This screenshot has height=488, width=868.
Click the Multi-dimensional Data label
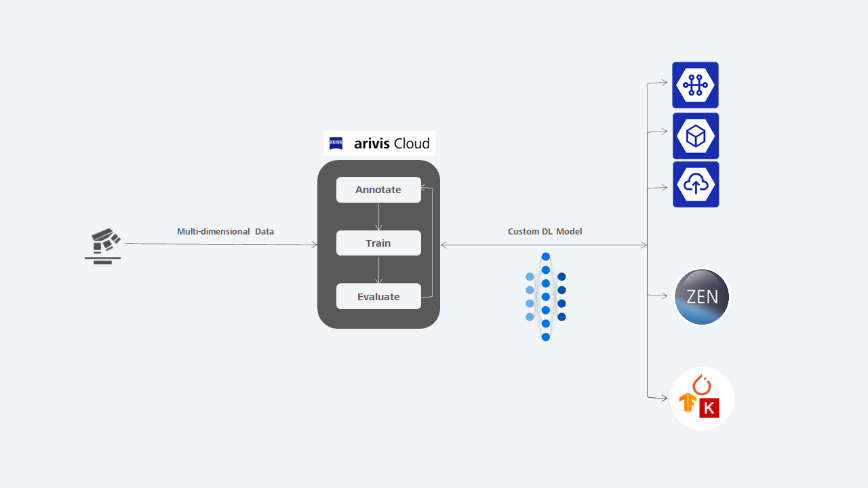click(226, 232)
